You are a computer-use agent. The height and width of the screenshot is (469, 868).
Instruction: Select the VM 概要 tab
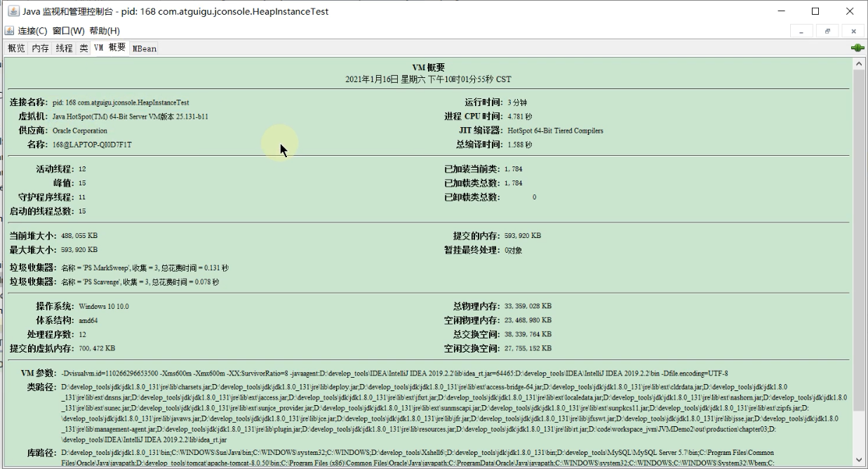tap(109, 48)
